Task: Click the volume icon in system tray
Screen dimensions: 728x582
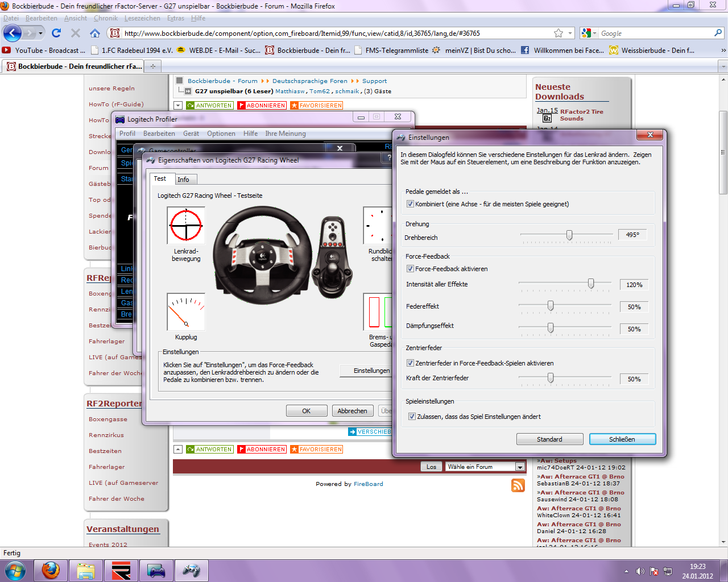Action: (640, 571)
